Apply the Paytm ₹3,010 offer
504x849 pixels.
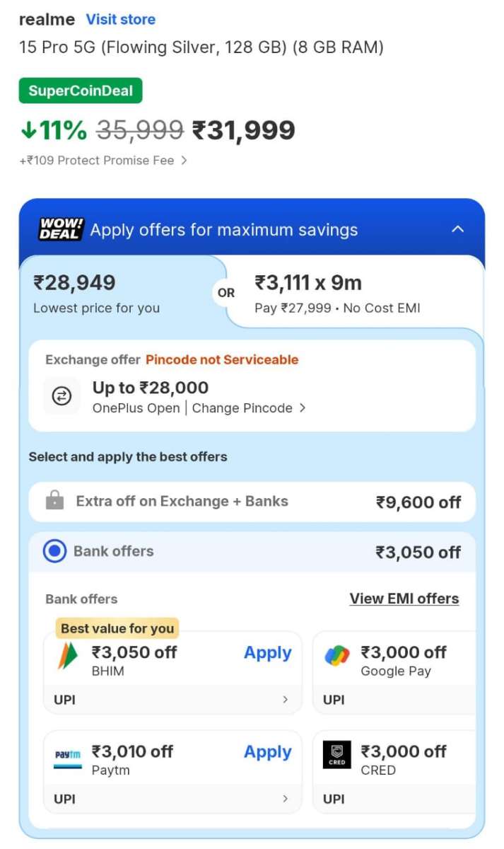pos(267,752)
